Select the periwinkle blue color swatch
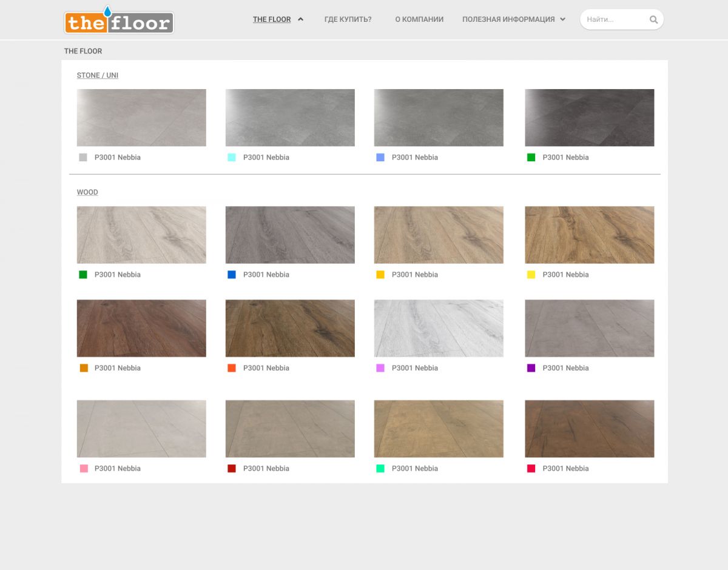The image size is (728, 570). (x=380, y=158)
